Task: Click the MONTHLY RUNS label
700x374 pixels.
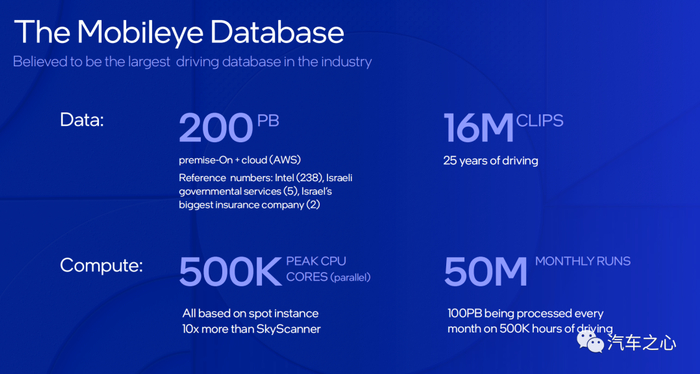Action: (583, 261)
